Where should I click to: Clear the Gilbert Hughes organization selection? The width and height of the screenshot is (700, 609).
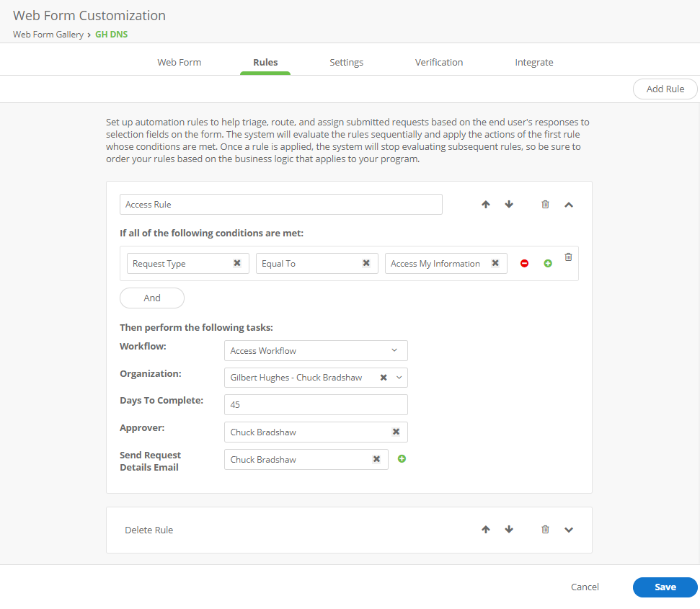[385, 377]
